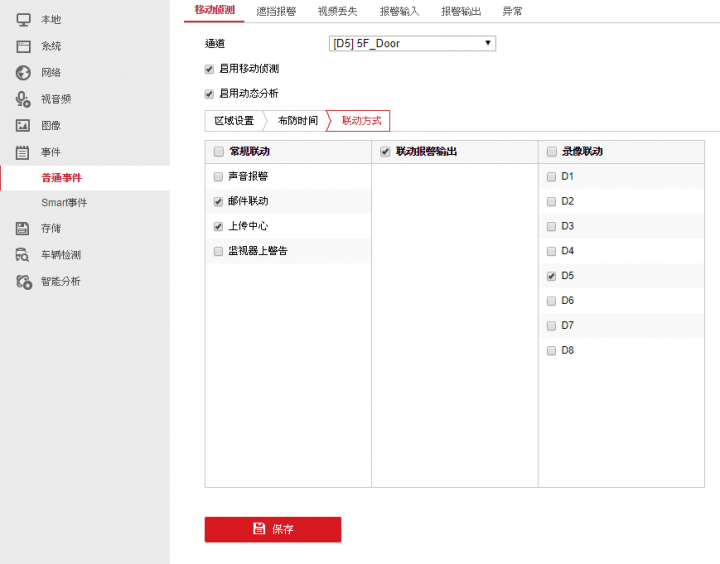The image size is (720, 564).
Task: Open the 图像 picture icon
Action: pos(23,125)
